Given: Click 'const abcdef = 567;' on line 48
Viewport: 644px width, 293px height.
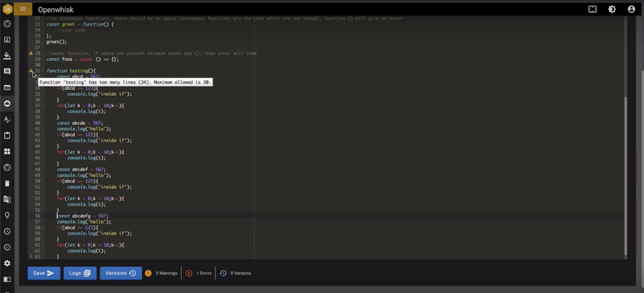Looking at the screenshot, I should [x=82, y=169].
